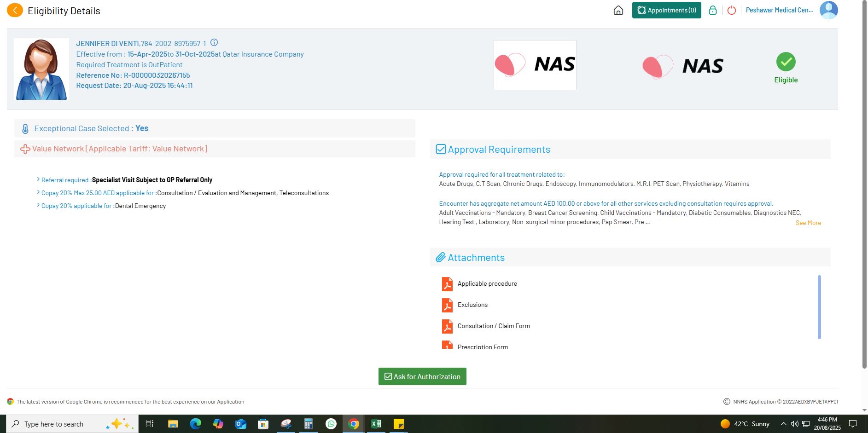Click the NAS logo beside the Eligible status

(x=682, y=66)
